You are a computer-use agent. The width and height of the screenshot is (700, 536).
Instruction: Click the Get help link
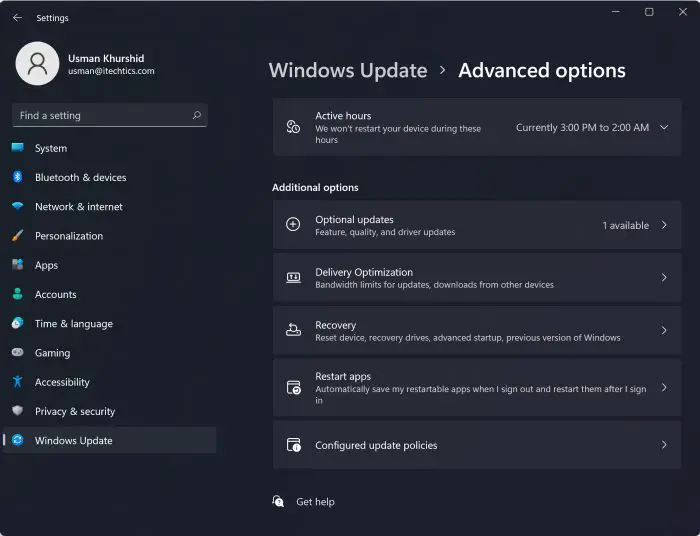pyautogui.click(x=315, y=502)
